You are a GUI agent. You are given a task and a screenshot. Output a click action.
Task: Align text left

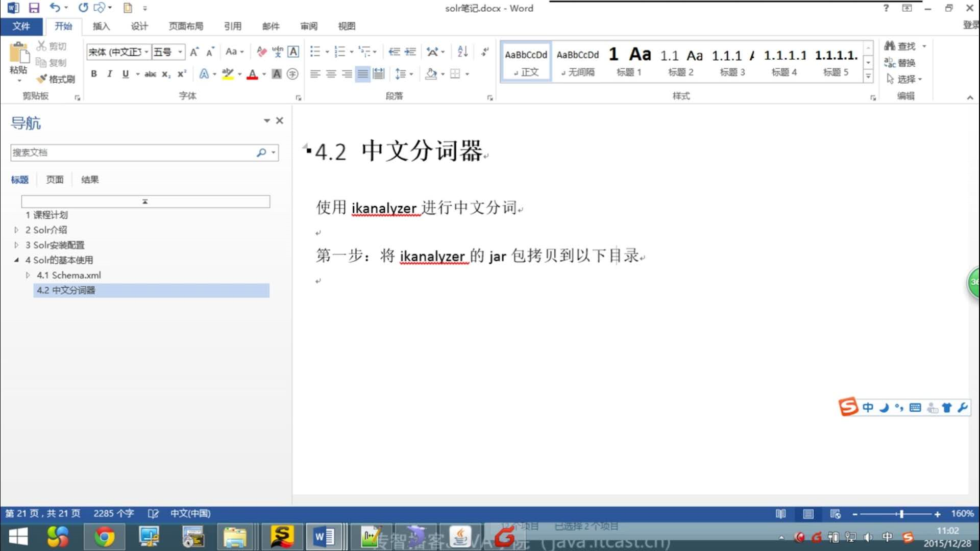tap(315, 74)
